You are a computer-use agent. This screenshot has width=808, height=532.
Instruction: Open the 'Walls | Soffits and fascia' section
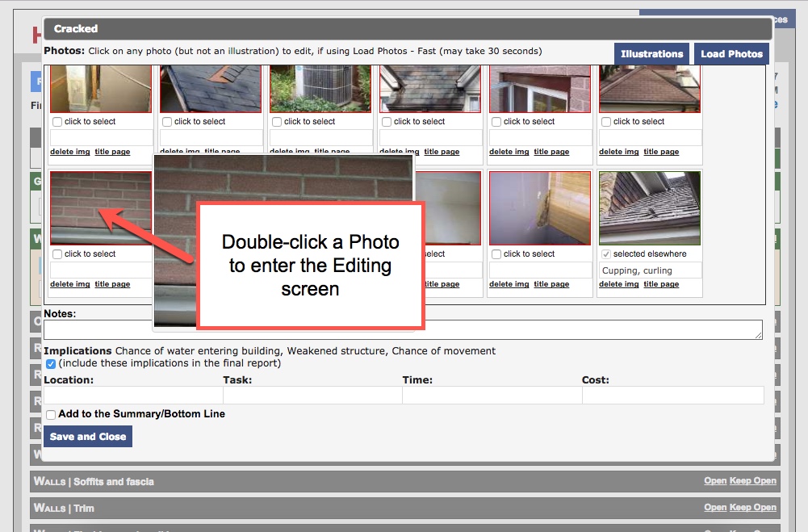pyautogui.click(x=715, y=480)
